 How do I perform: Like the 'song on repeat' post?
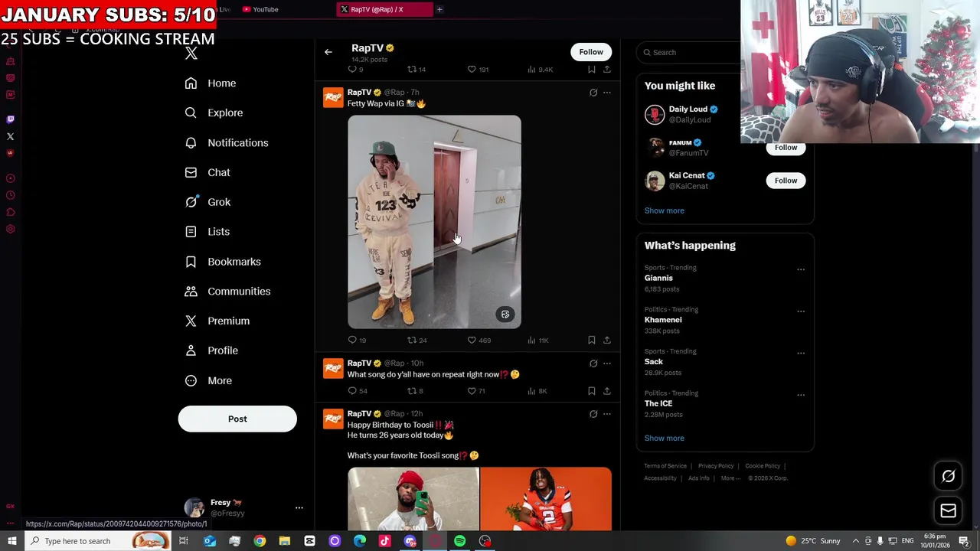coord(476,391)
